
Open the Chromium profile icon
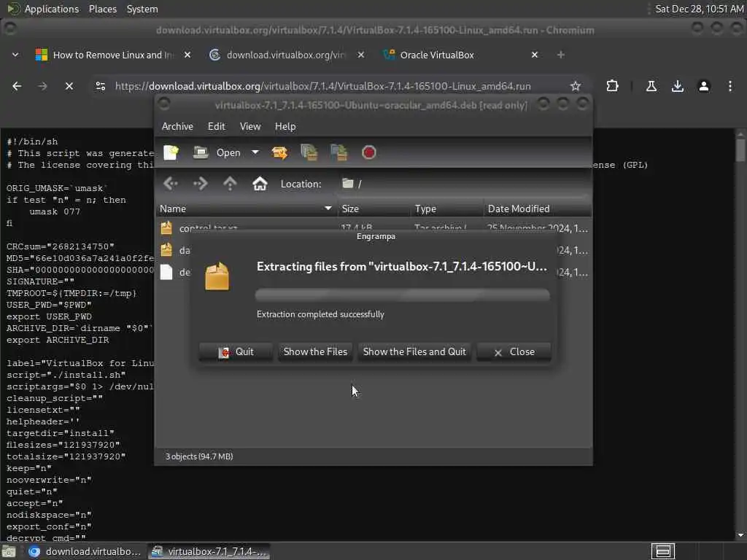704,86
